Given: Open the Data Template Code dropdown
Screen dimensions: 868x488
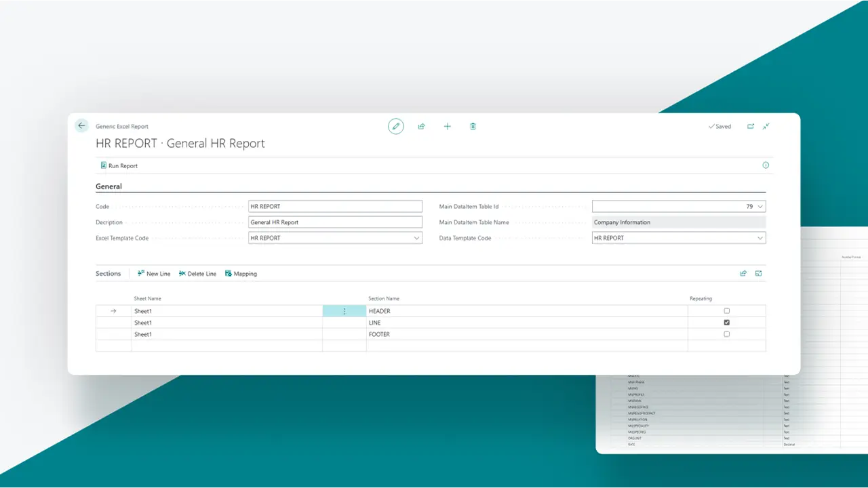Looking at the screenshot, I should tap(759, 238).
